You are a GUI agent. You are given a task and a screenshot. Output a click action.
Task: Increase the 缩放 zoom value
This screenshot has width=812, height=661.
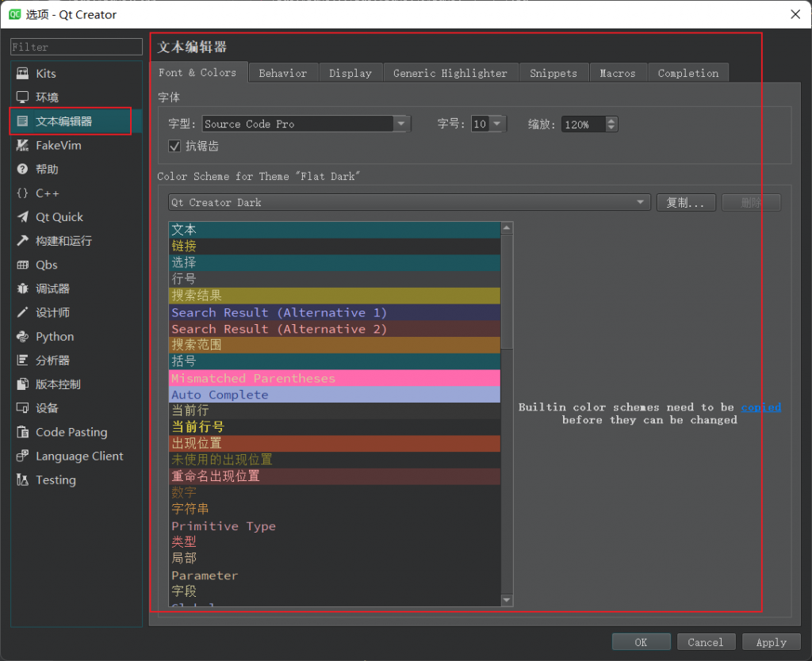(x=611, y=120)
